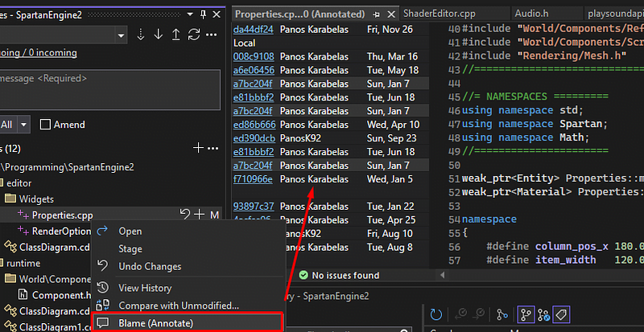Click the Wed, Apr 10 blame date

click(x=392, y=125)
